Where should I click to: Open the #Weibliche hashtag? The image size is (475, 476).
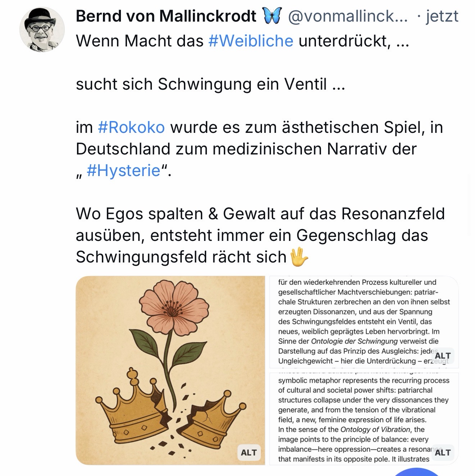pyautogui.click(x=251, y=41)
